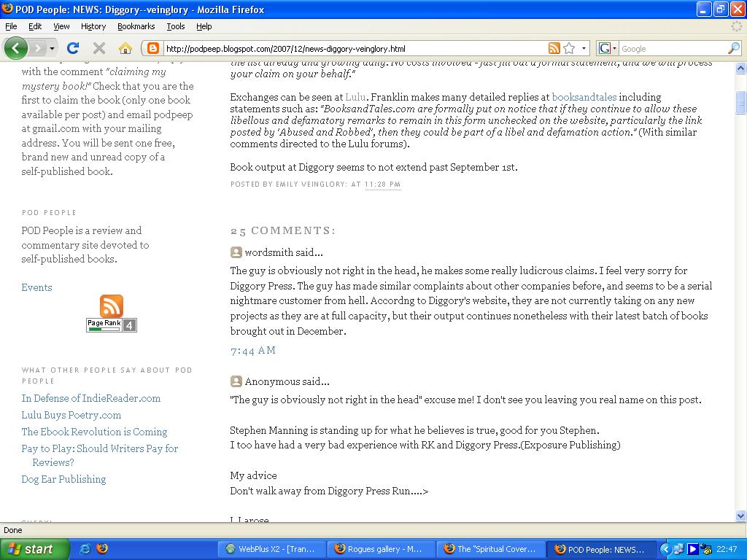747x560 pixels.
Task: Go to the Home page icon
Action: coord(125,48)
